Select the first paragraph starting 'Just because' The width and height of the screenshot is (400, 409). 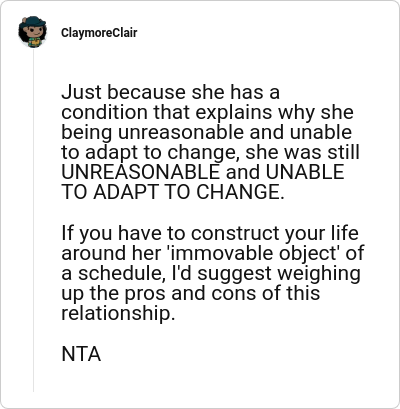(x=210, y=142)
